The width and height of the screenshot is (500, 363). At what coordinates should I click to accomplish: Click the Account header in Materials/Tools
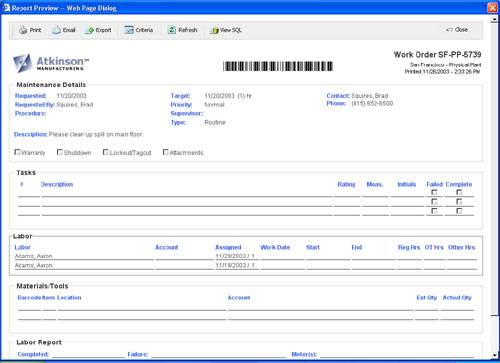point(239,298)
